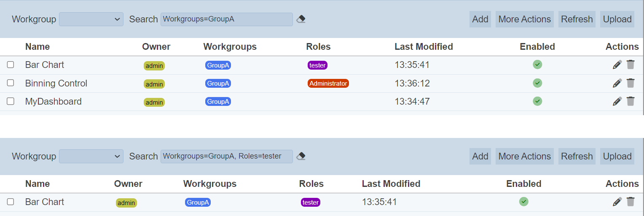Open More Actions above the three-row list
The image size is (644, 216).
(524, 19)
